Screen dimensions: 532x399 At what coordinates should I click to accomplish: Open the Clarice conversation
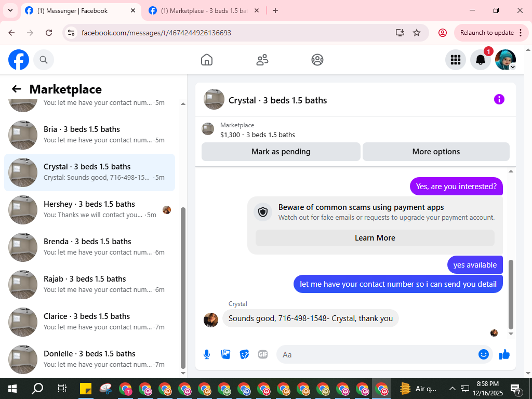click(89, 322)
